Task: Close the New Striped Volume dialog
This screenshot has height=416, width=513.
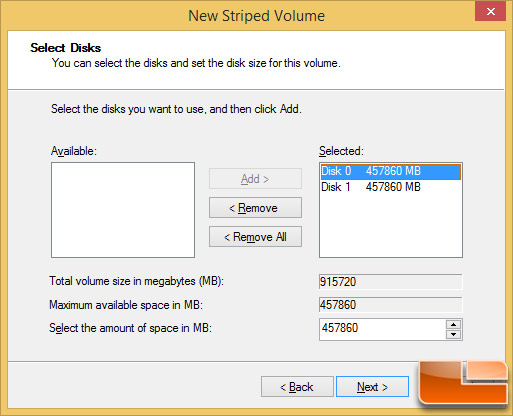Action: pyautogui.click(x=490, y=12)
